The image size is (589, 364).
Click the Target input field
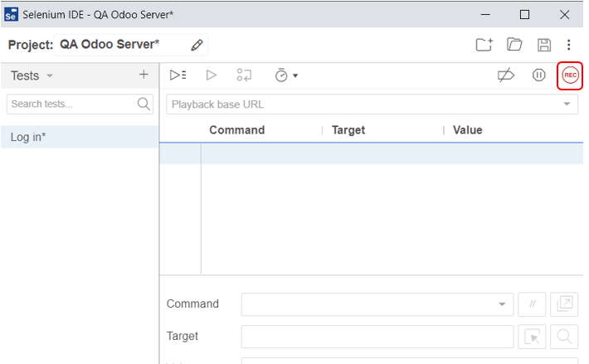[377, 337]
